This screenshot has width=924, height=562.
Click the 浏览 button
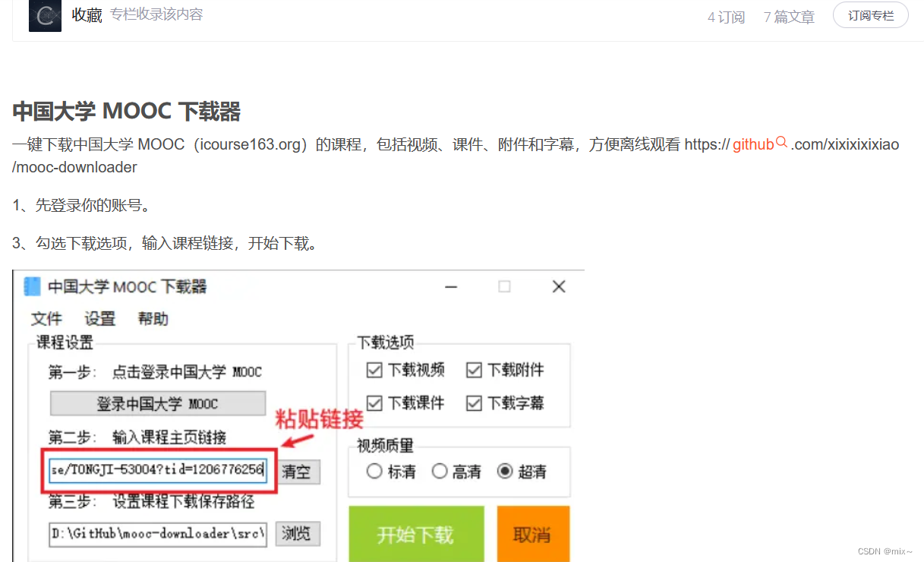click(297, 533)
